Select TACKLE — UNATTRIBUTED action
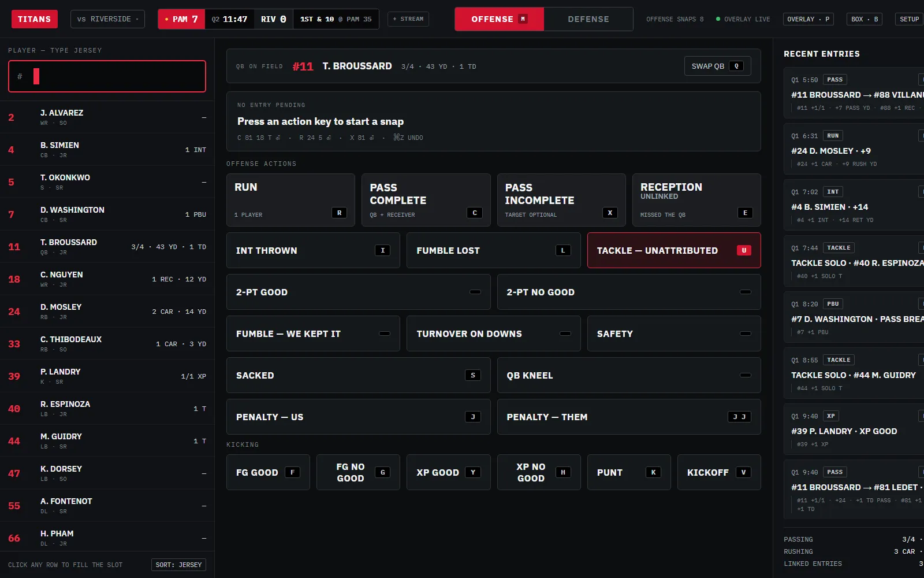 pos(674,250)
